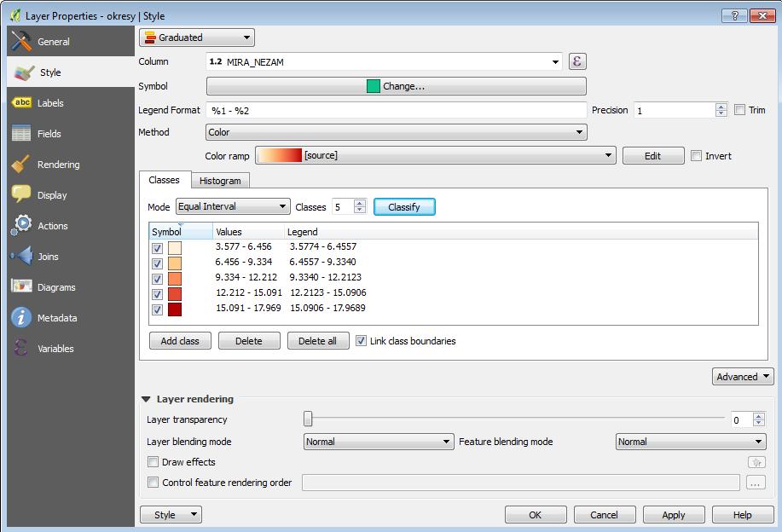The image size is (782, 532).
Task: Enable Control feature rendering order checkbox
Action: coord(154,483)
